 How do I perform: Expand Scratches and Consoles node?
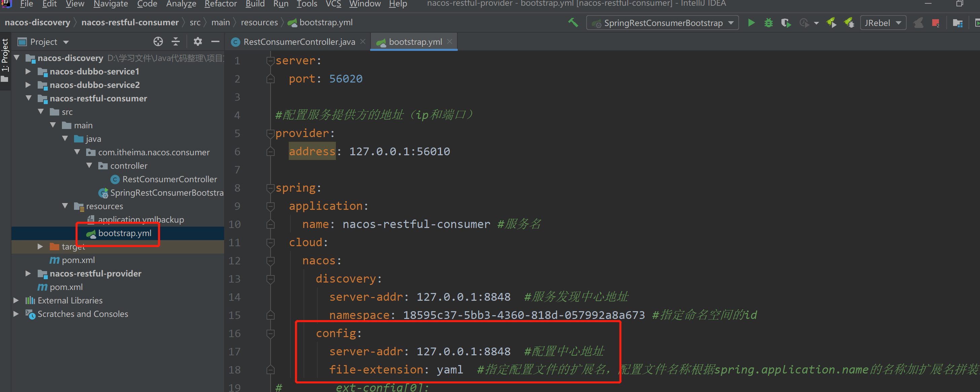click(x=16, y=314)
